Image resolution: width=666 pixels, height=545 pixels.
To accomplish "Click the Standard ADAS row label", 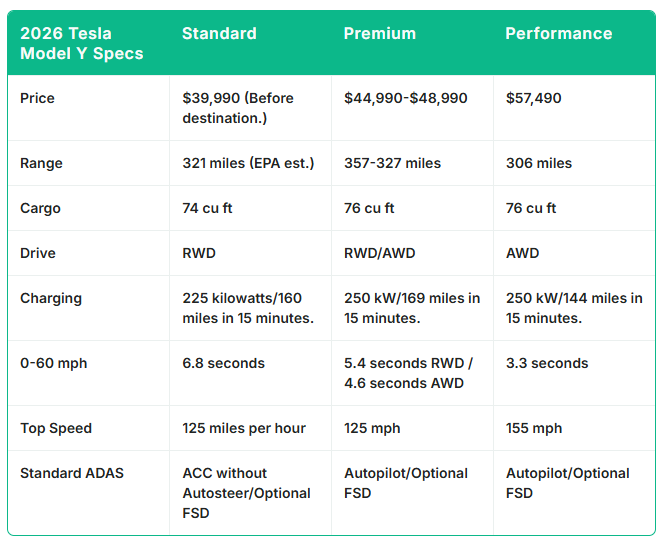I will [72, 473].
